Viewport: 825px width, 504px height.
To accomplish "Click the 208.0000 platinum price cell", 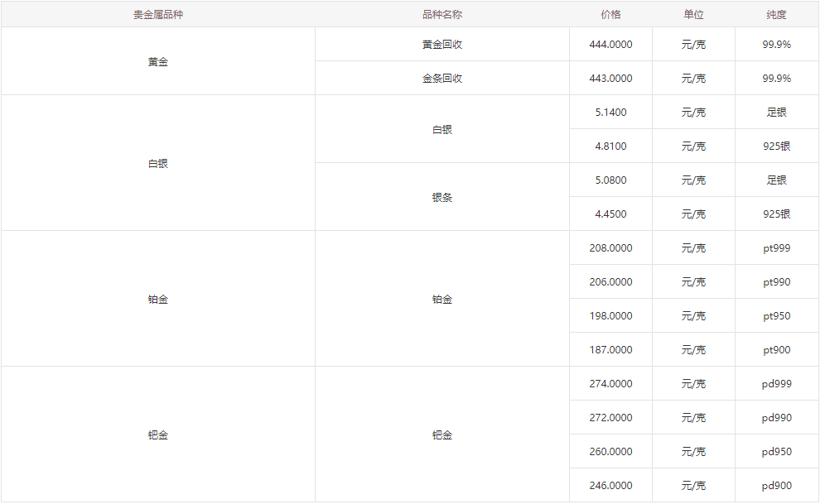I will [610, 248].
